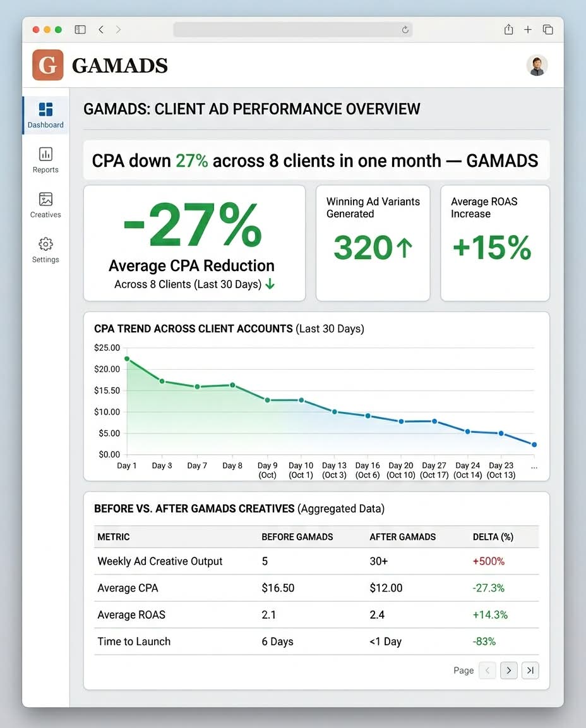This screenshot has width=586, height=728.
Task: Go to next table page
Action: [x=509, y=670]
